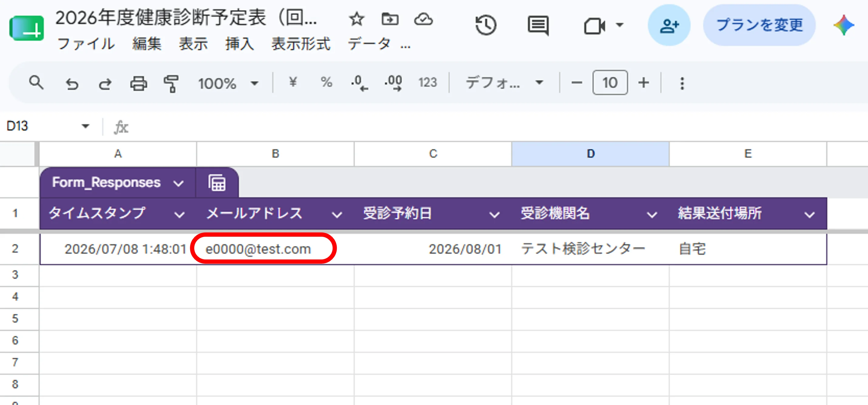Open the comments panel icon

click(538, 25)
